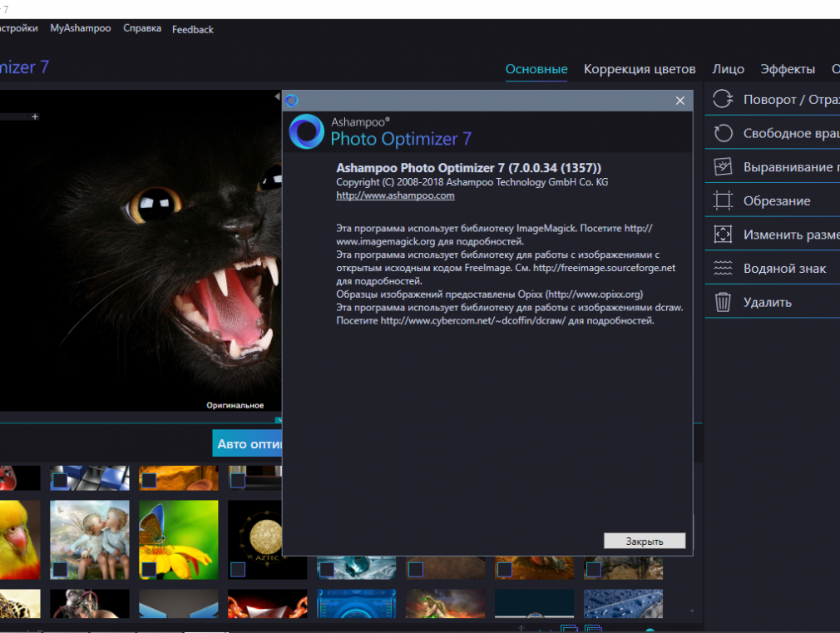Click the collapse triangle at preview top-right
This screenshot has width=840, height=633.
(277, 96)
